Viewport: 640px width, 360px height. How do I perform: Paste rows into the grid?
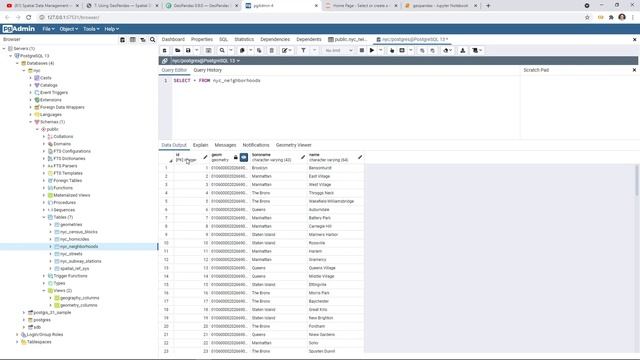click(259, 51)
